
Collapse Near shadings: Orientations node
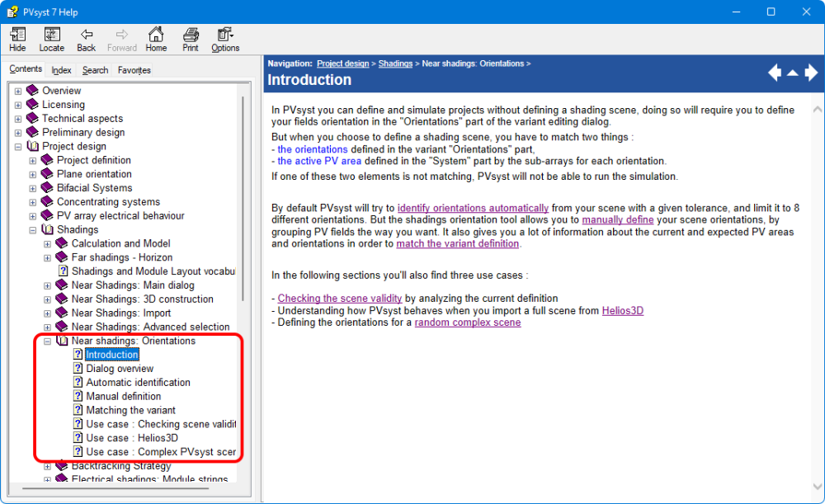[x=48, y=341]
